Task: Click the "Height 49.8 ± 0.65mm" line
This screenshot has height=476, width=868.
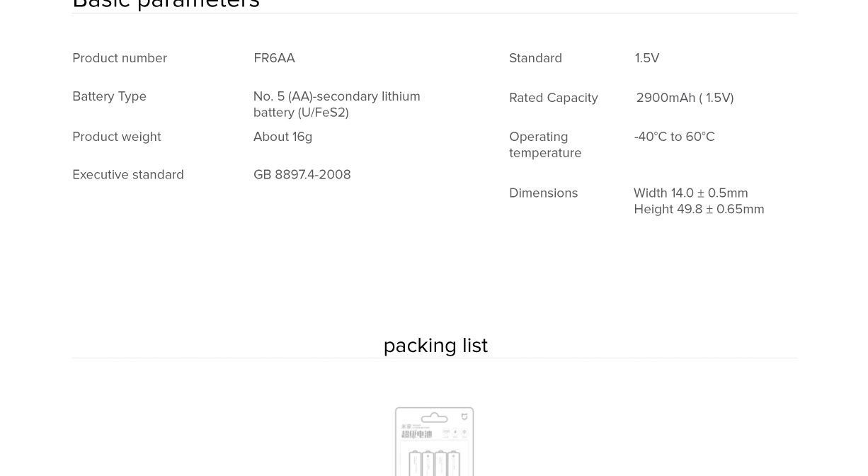Action: (x=699, y=210)
